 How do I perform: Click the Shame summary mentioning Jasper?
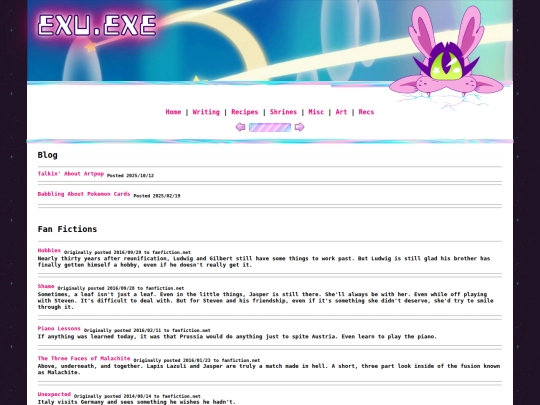(266, 301)
